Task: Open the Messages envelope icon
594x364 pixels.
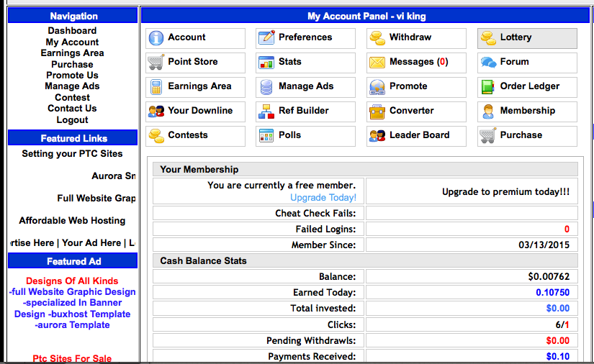Action: coord(377,63)
